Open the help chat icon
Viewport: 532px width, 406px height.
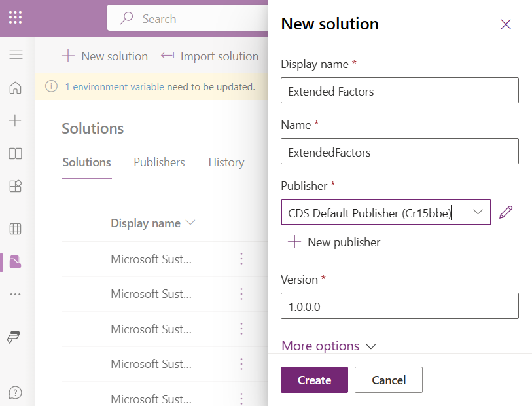(15, 393)
